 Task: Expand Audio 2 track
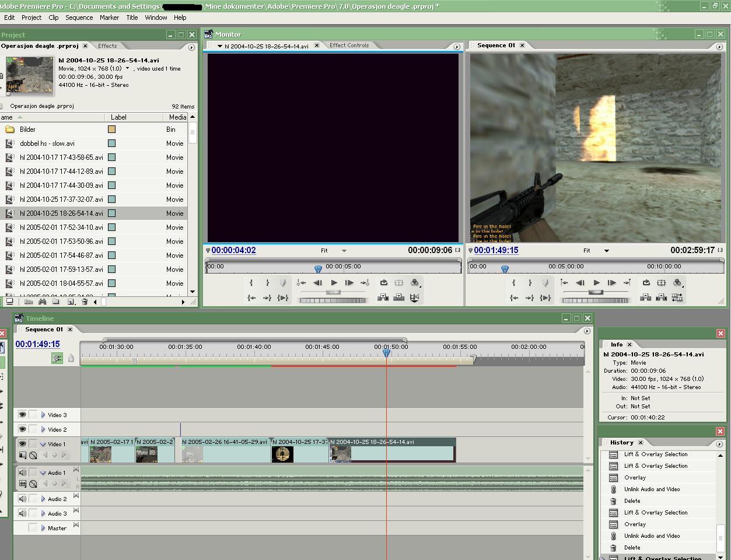(43, 499)
